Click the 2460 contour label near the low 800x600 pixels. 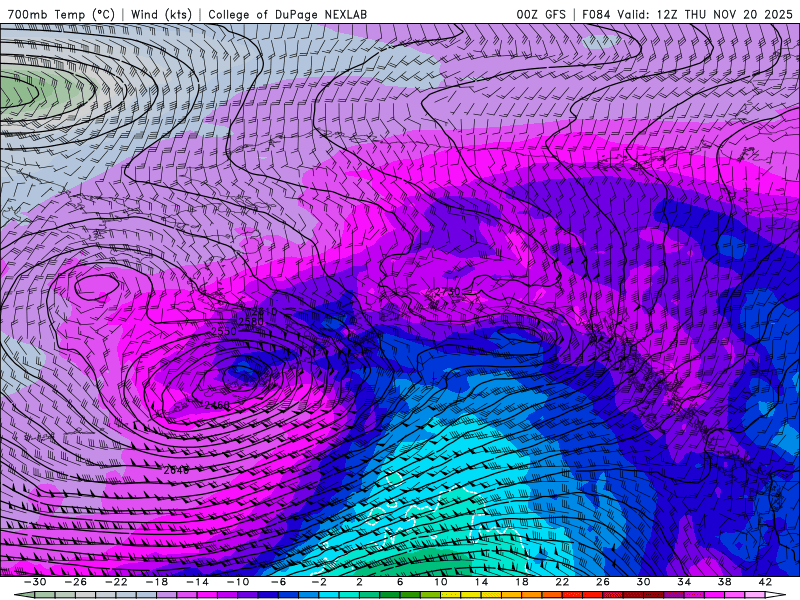click(x=217, y=405)
